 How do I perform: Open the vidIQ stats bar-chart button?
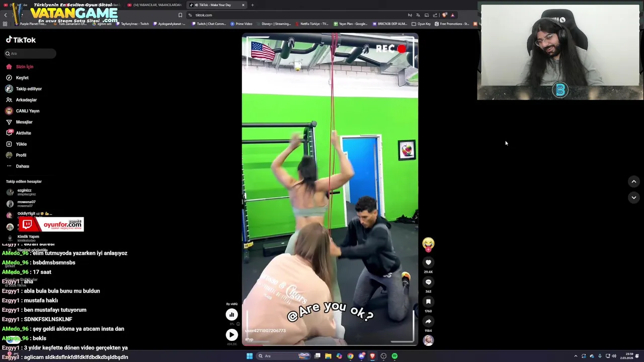(x=231, y=315)
